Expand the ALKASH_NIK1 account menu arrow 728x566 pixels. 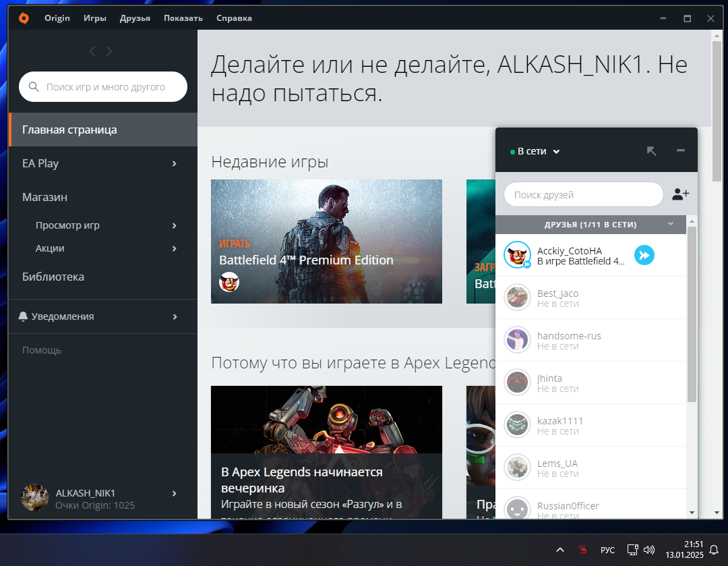(174, 494)
